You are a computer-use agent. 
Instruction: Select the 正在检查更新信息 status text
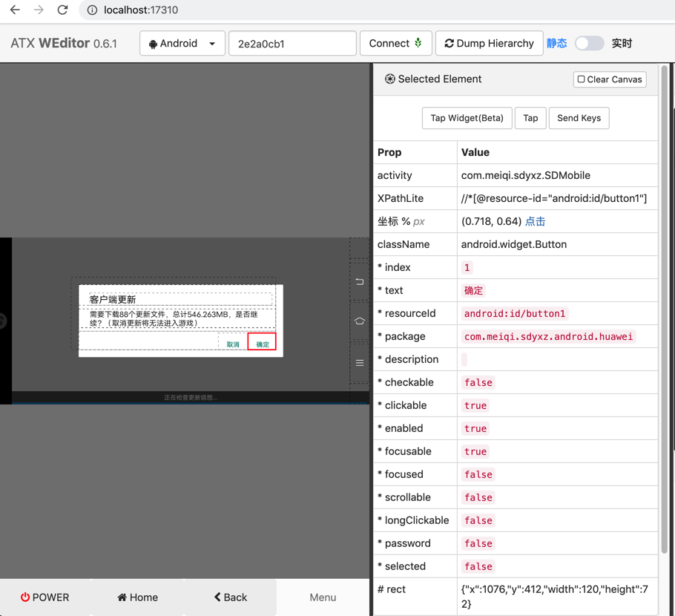191,397
